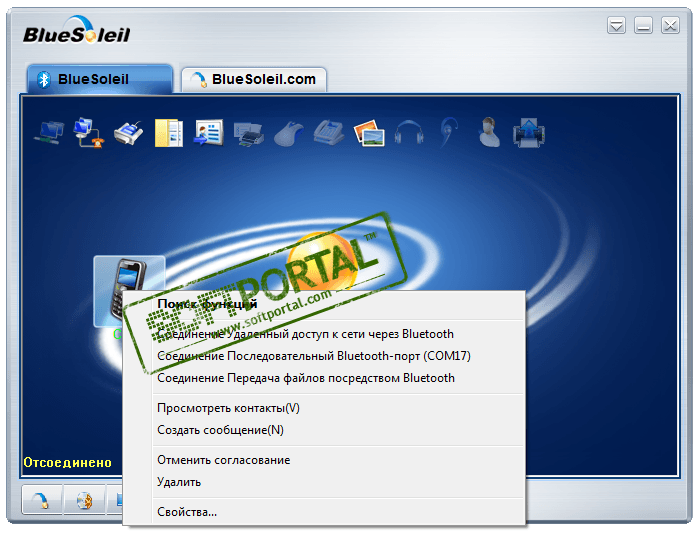Click the orange sun local device ball
700x533 pixels.
(x=322, y=261)
